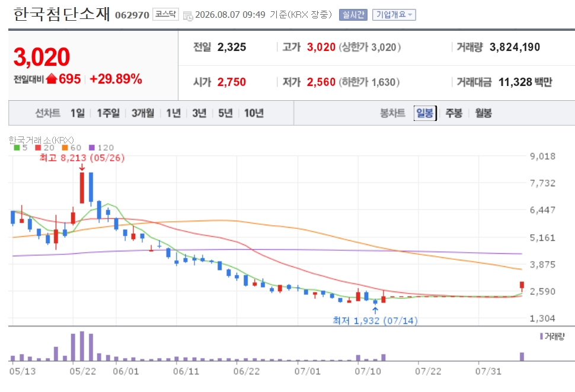
Task: Click the red up-arrow price change icon
Action: tap(52, 78)
